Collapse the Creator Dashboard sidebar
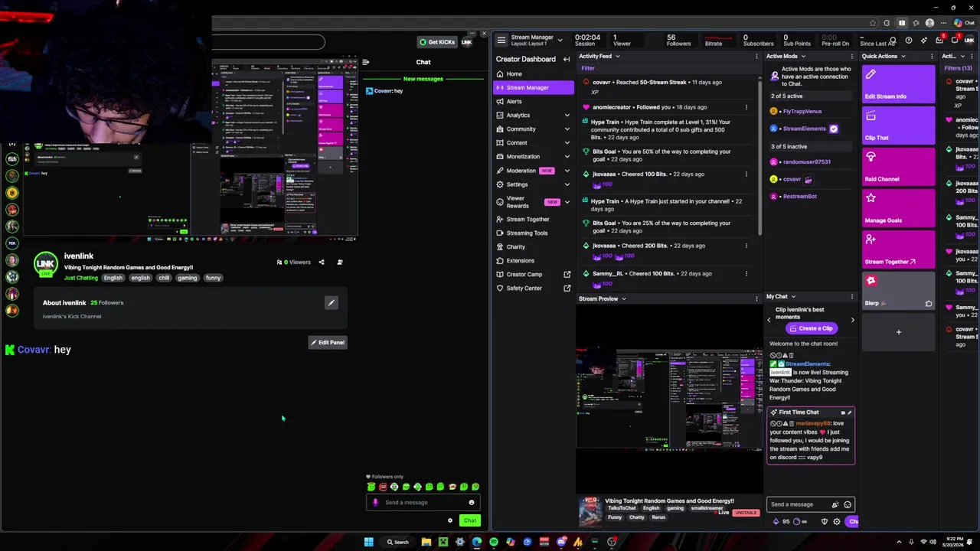Image resolution: width=980 pixels, height=551 pixels. coord(567,59)
